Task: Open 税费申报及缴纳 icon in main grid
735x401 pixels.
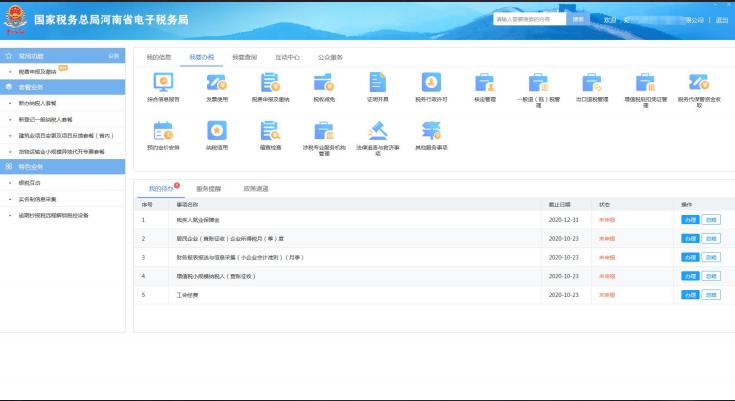Action: tap(270, 83)
